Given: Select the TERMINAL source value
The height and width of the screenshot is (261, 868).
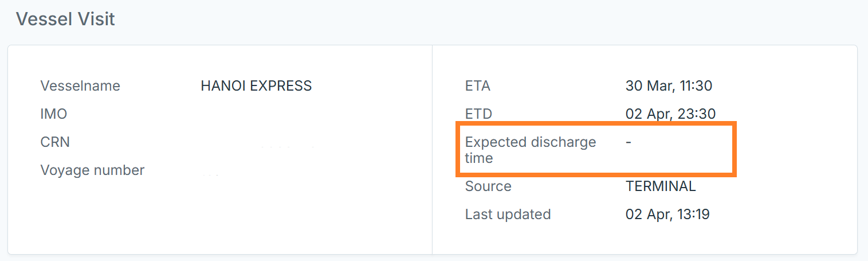Looking at the screenshot, I should (x=661, y=186).
